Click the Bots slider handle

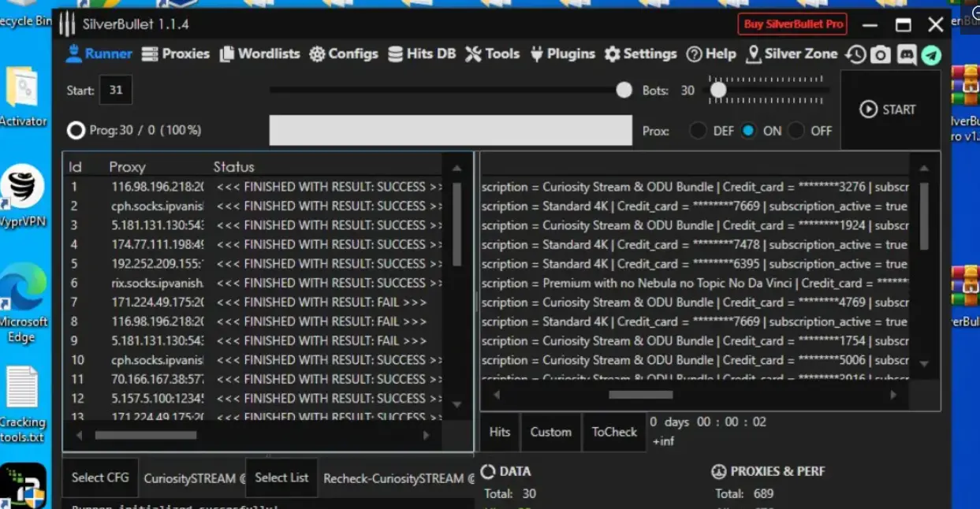point(717,91)
